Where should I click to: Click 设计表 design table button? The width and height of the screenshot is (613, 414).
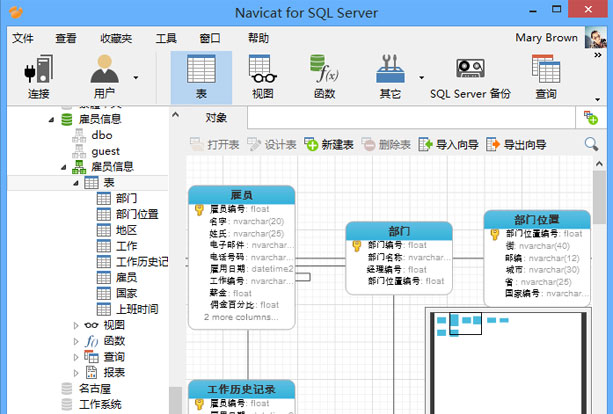pyautogui.click(x=272, y=145)
